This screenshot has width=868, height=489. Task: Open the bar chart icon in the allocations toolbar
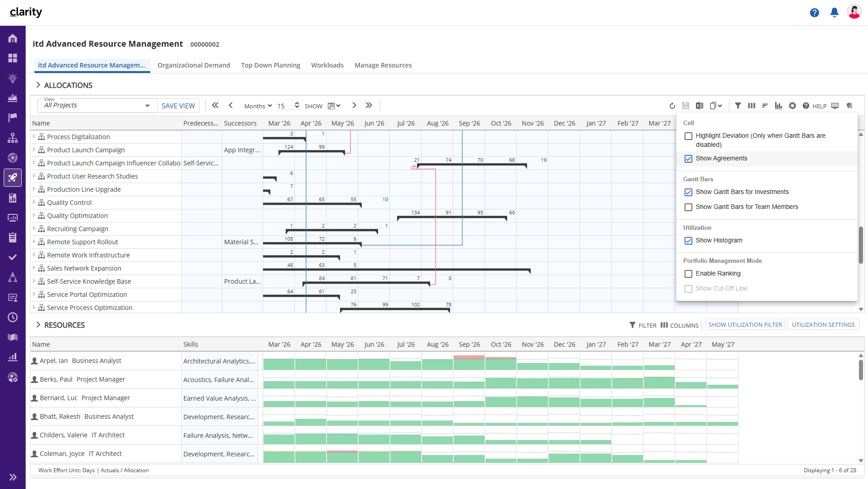point(778,106)
